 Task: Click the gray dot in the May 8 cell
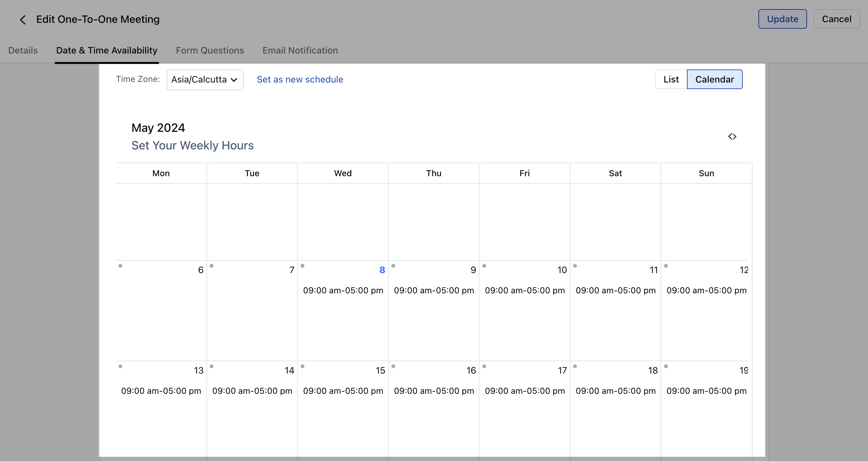[302, 266]
